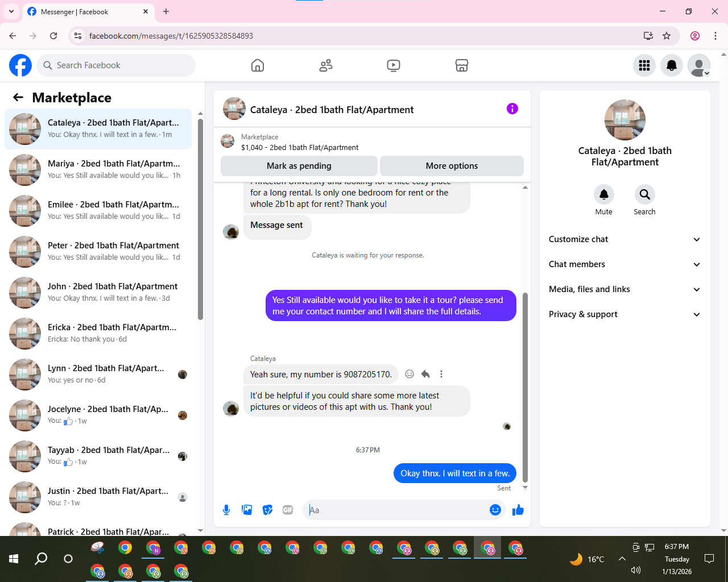Expand Customize chat section

[x=624, y=239]
